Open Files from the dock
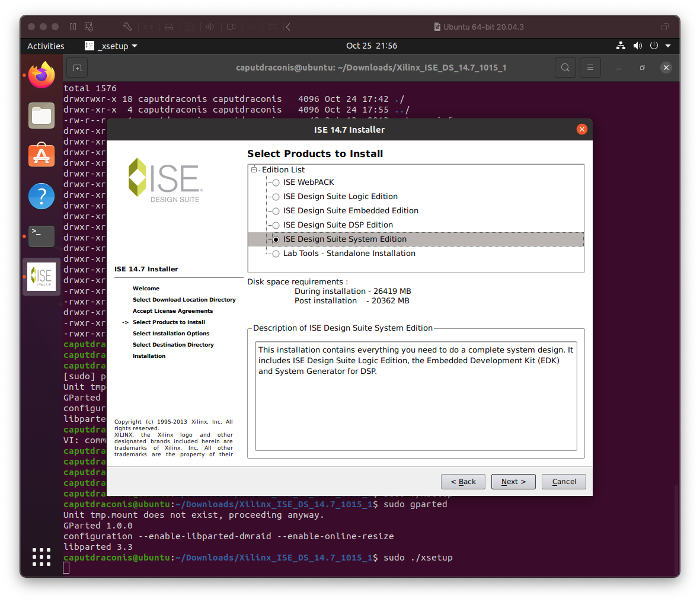Image resolution: width=700 pixels, height=602 pixels. point(41,116)
